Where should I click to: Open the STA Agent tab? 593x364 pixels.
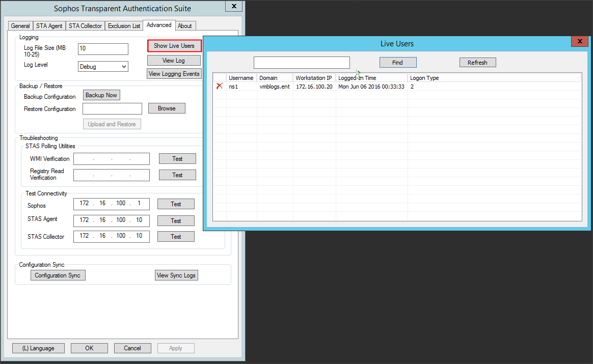[49, 26]
